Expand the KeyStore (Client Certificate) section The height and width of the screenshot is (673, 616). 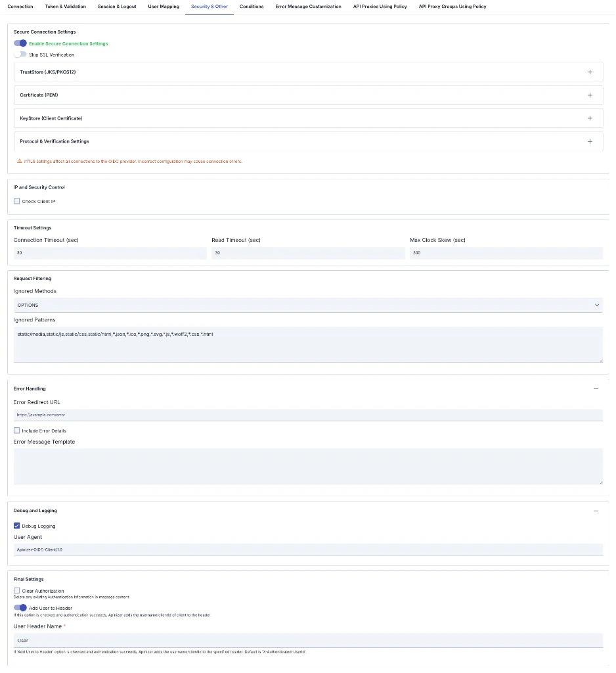click(590, 118)
